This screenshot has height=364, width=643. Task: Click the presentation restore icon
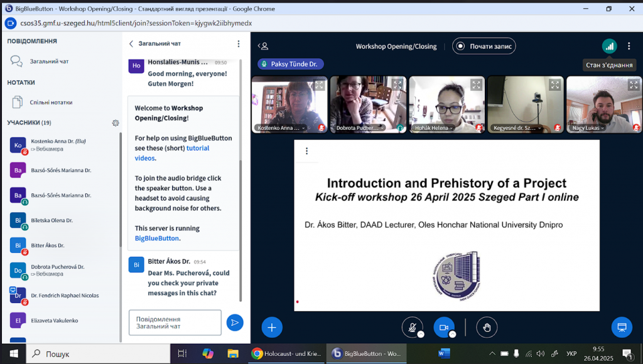tap(622, 327)
